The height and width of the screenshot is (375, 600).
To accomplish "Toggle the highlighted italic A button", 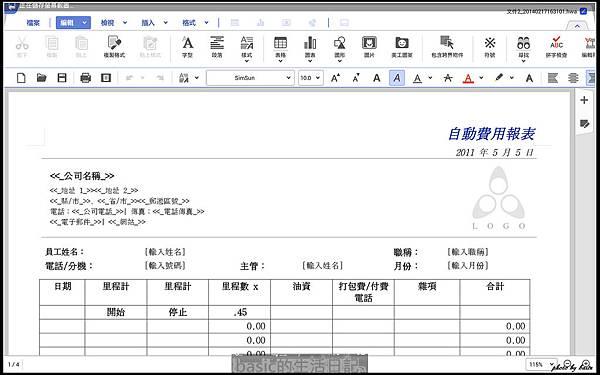I will [x=397, y=78].
